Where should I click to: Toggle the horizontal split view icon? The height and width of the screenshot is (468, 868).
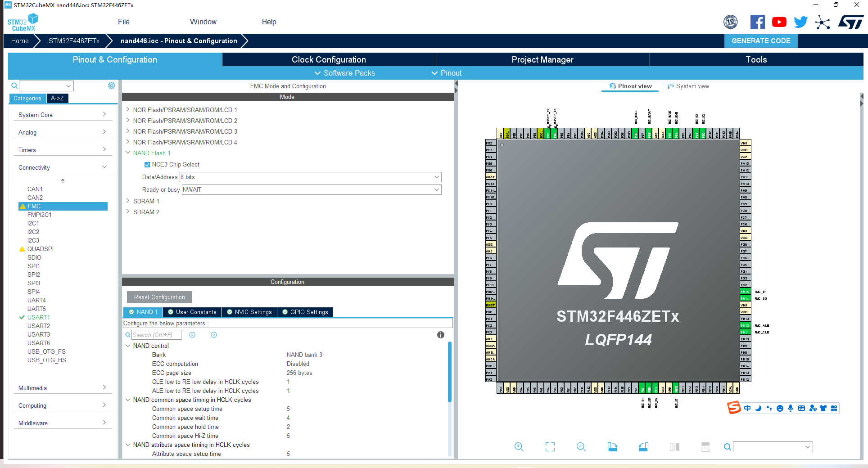click(705, 447)
